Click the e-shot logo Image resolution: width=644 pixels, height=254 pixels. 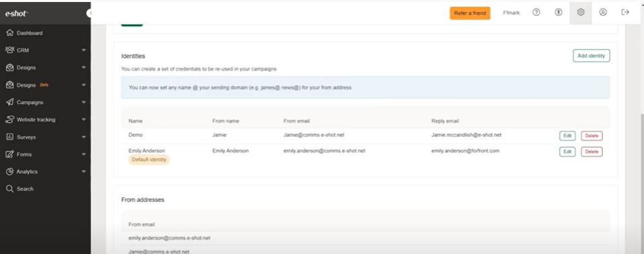(16, 13)
